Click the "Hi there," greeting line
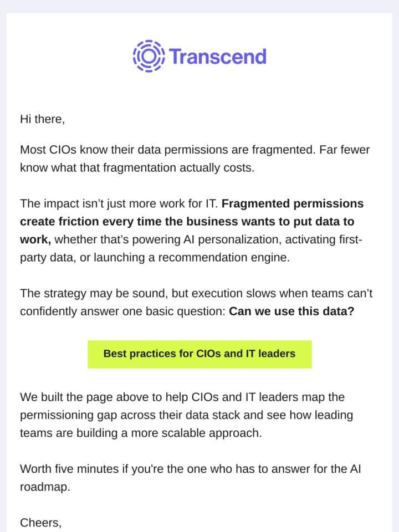This screenshot has width=399, height=532. click(x=43, y=119)
